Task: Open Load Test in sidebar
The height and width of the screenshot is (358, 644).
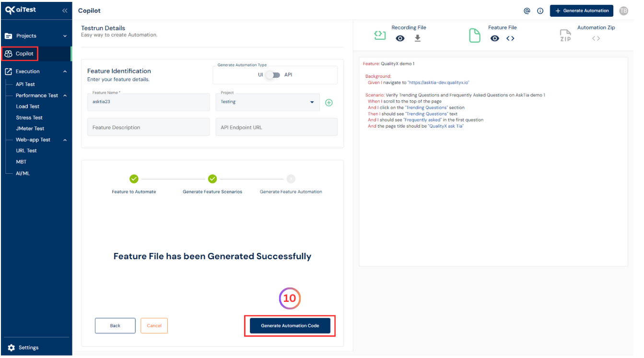Action: pyautogui.click(x=28, y=107)
